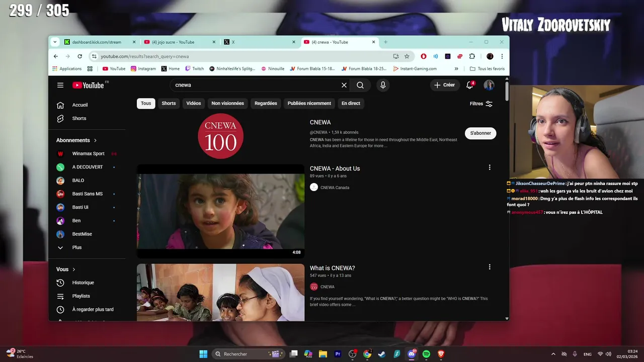Click the YouTube page vertical scrollbar
Viewport: 644px width, 362px height.
coord(507,90)
